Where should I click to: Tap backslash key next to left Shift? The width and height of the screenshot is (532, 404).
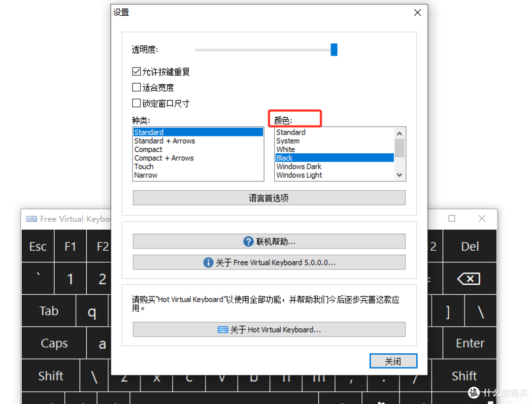tap(94, 376)
